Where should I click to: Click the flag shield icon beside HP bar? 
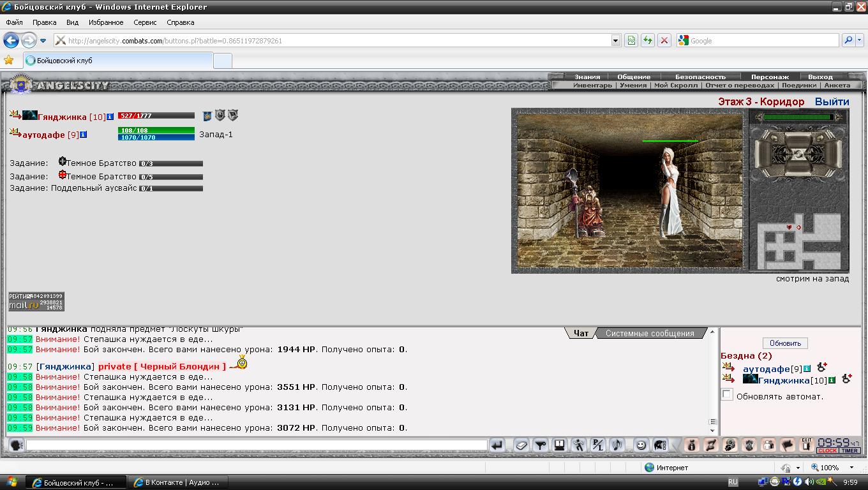233,115
